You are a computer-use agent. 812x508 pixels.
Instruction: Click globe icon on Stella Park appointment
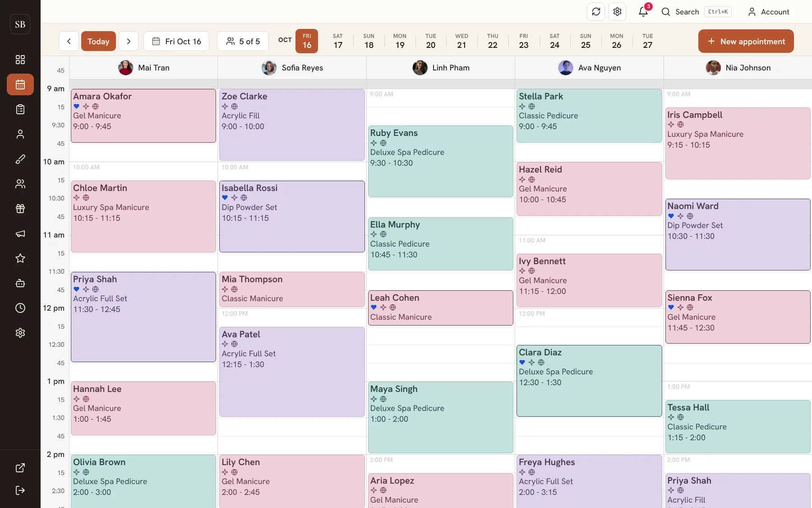click(532, 107)
